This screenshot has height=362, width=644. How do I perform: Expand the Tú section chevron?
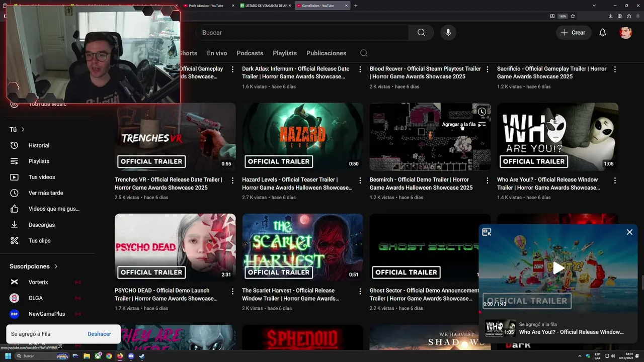[23, 129]
